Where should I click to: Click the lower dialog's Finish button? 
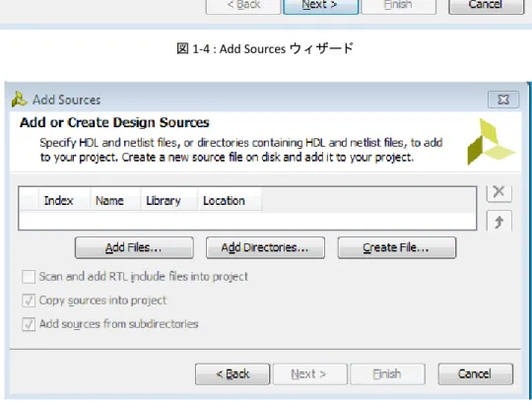(387, 373)
